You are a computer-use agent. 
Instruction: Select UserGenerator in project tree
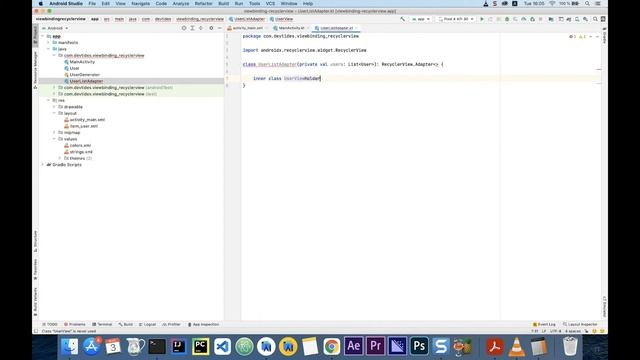point(84,75)
